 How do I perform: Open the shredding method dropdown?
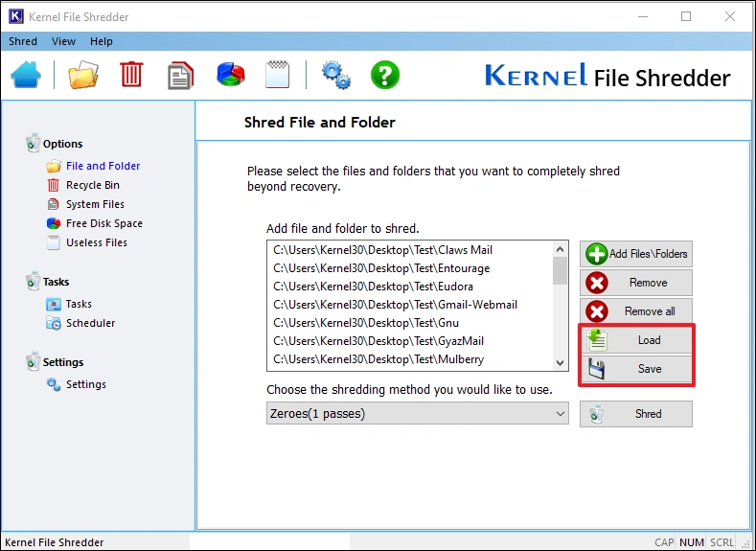(x=418, y=414)
